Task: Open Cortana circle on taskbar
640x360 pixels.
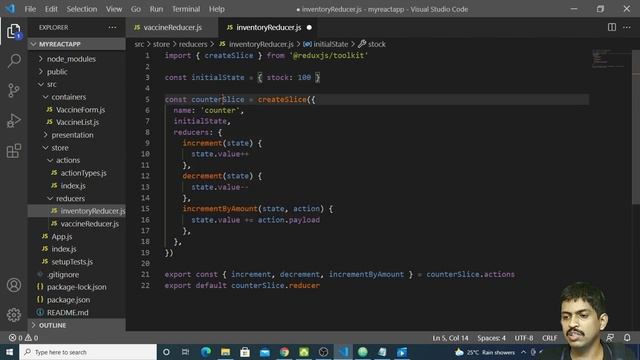Action: pos(166,352)
